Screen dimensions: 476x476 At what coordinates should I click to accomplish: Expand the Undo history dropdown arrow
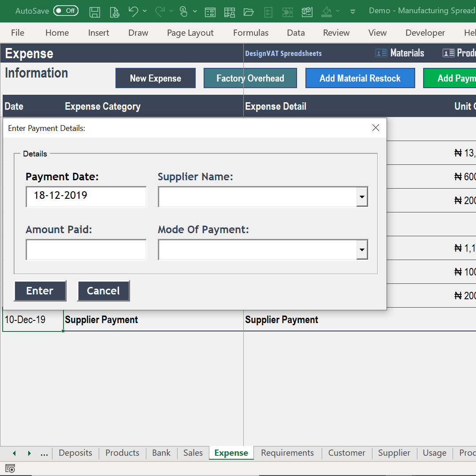145,12
